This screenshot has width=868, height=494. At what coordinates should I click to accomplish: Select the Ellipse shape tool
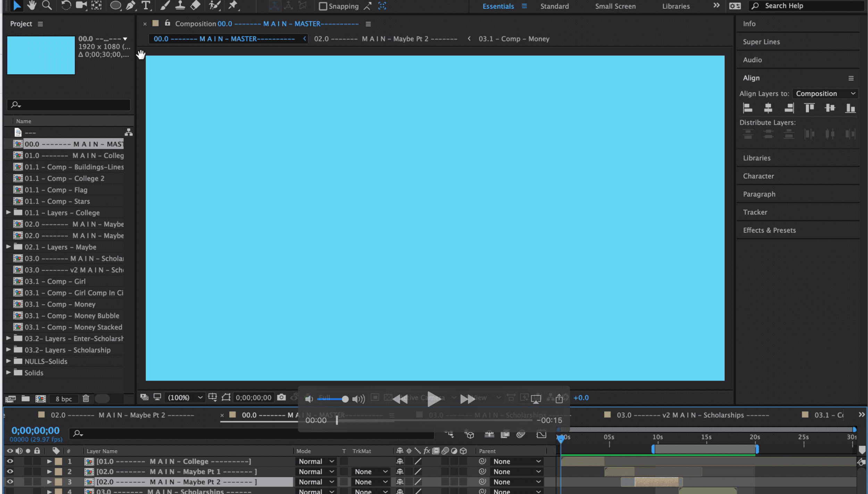116,5
